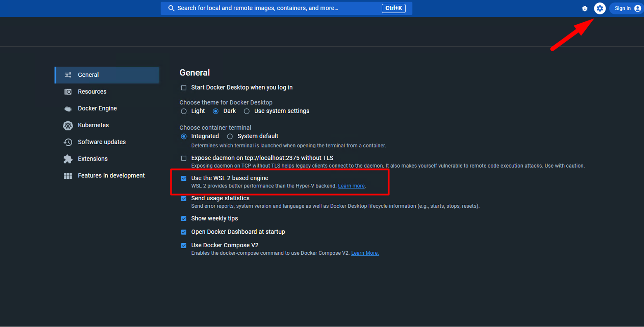Click the 'Determines which terminal is launched' description
This screenshot has height=327, width=644.
[x=289, y=146]
